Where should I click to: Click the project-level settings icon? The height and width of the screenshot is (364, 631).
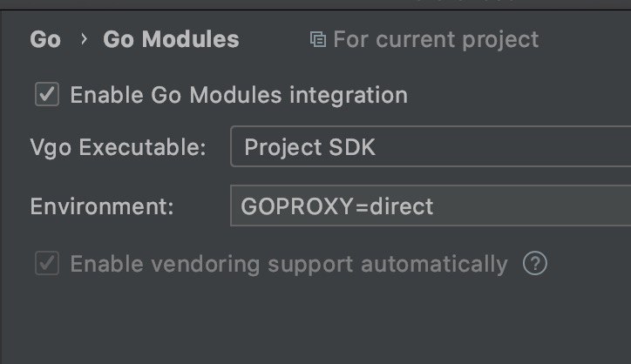point(318,39)
